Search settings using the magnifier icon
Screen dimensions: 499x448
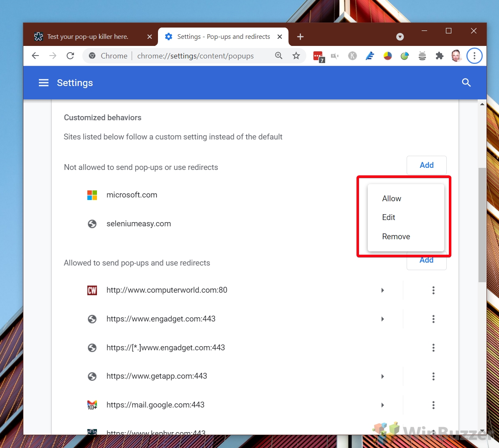466,83
